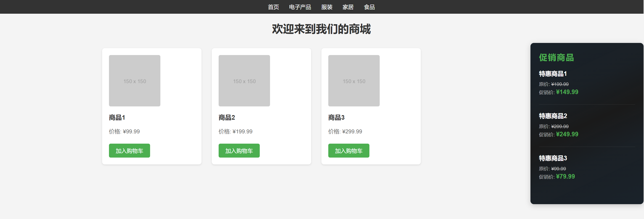Select the 家居 menu link
Screen dimensions: 644x219
pyautogui.click(x=348, y=7)
